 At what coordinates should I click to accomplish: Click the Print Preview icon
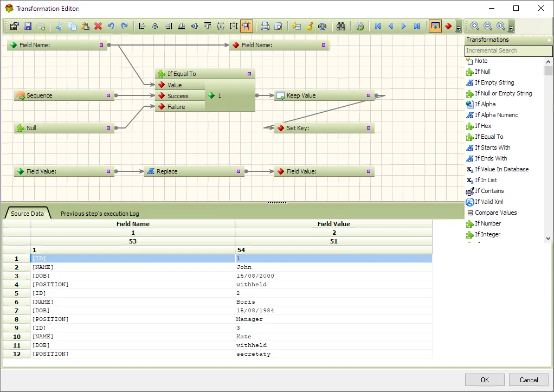point(278,26)
